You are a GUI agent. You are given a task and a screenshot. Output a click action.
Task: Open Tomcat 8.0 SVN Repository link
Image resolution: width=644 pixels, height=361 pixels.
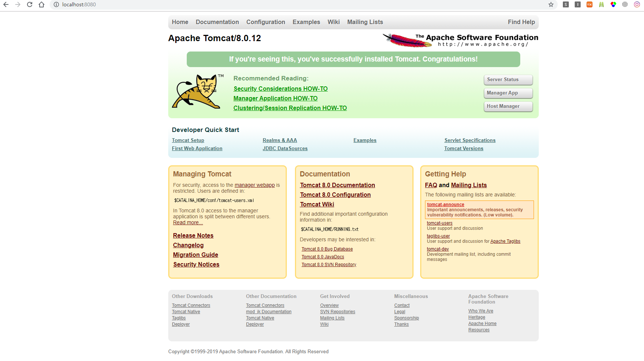(329, 265)
